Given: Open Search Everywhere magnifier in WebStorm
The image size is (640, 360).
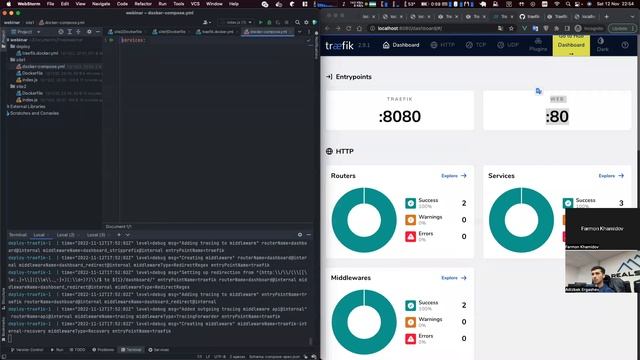Looking at the screenshot, I should pyautogui.click(x=298, y=22).
